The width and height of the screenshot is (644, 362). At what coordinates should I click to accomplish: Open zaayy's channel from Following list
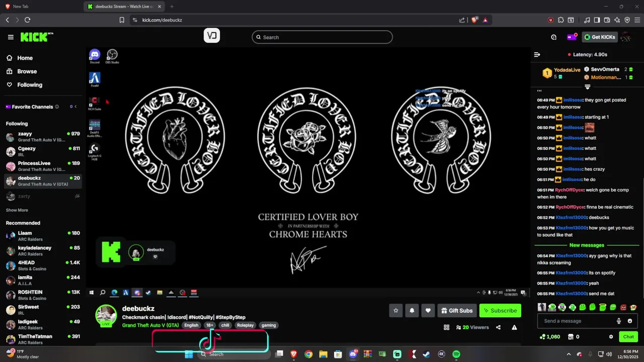coord(43,137)
